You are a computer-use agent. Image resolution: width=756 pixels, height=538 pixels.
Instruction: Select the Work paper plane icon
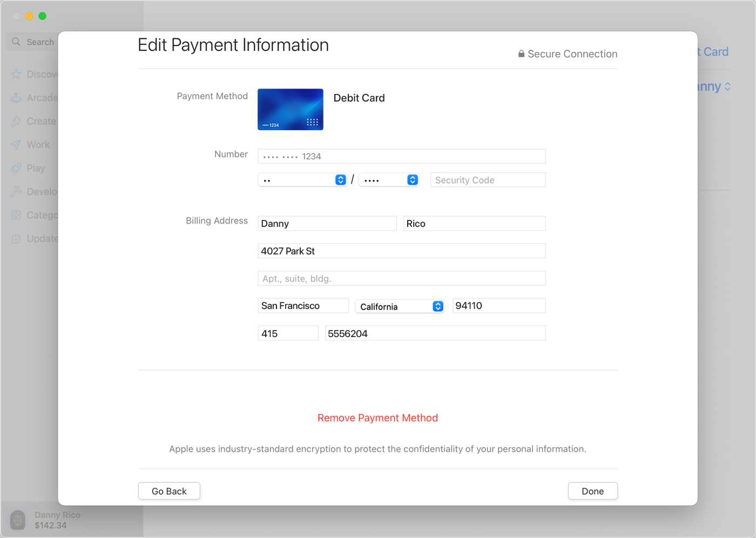click(16, 145)
